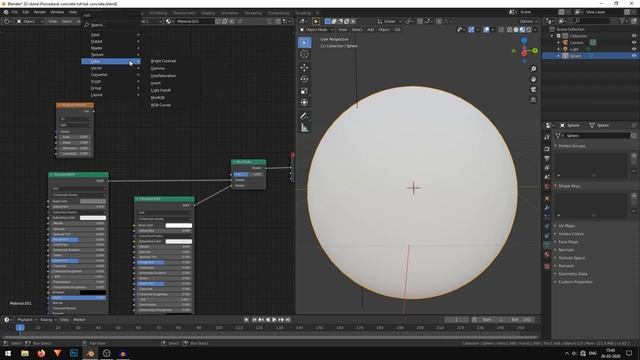Open the Render properties tab icon
This screenshot has width=640, height=360.
click(547, 149)
